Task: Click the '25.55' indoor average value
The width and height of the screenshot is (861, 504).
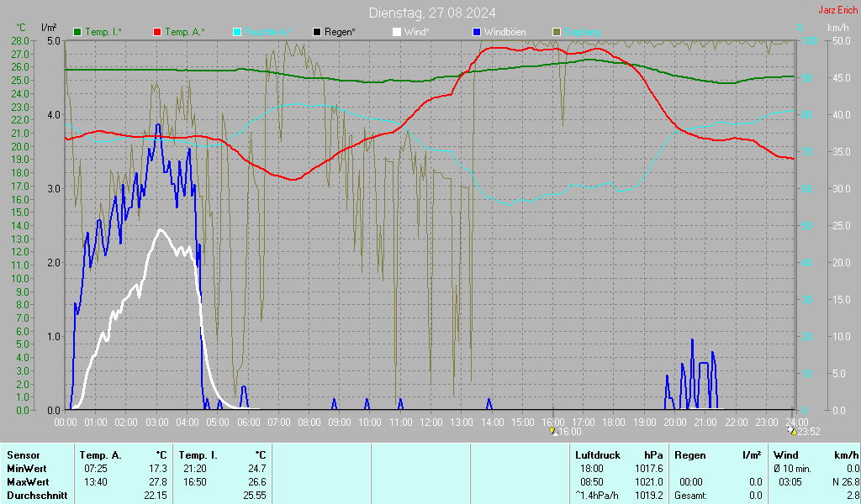Action: [254, 496]
